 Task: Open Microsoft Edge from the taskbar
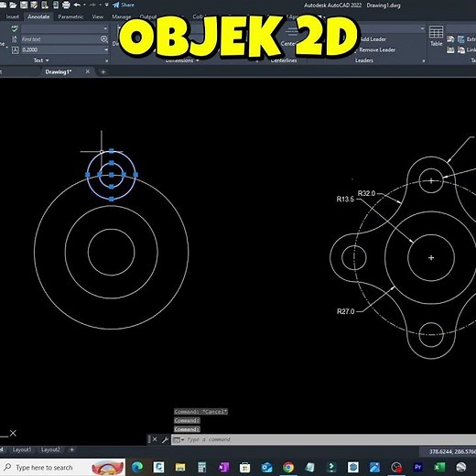pyautogui.click(x=136, y=467)
